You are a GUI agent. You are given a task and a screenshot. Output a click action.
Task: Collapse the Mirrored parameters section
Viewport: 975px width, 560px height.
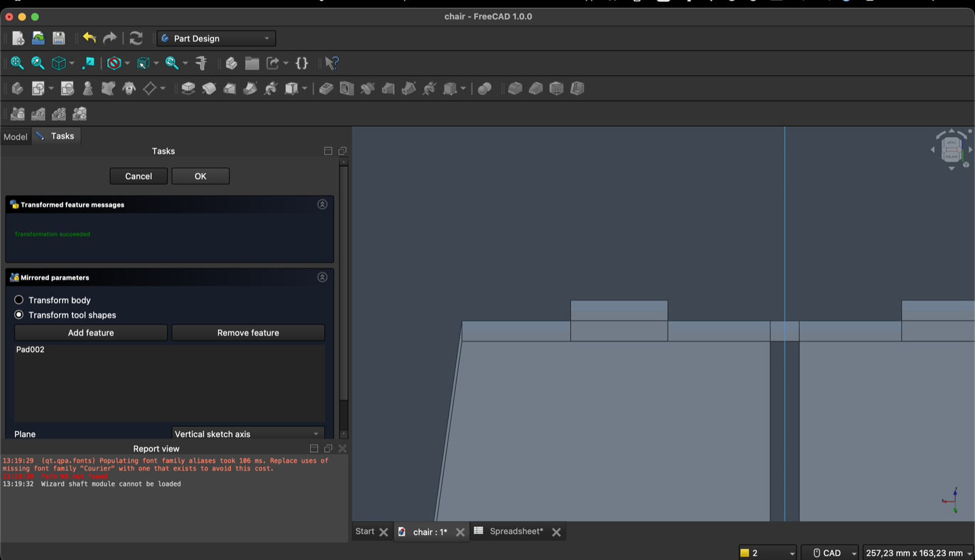click(322, 277)
